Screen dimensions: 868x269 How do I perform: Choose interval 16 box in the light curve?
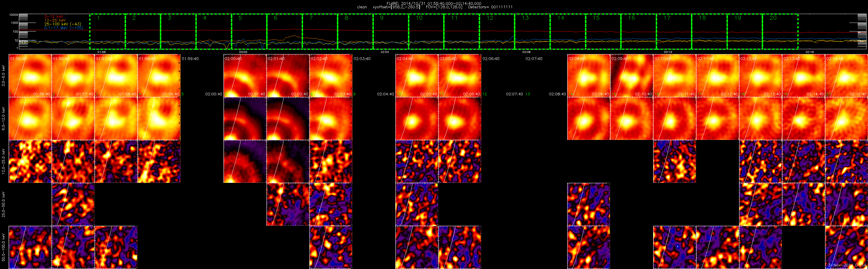coord(638,32)
